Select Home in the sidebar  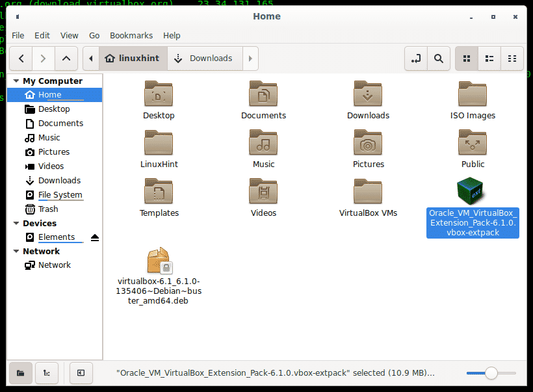[55, 95]
